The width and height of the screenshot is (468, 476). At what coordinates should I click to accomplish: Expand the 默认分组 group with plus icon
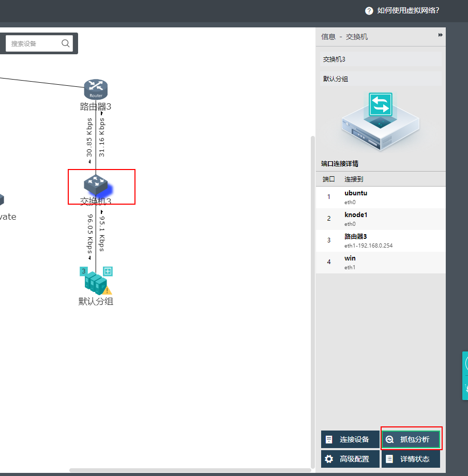pyautogui.click(x=108, y=271)
